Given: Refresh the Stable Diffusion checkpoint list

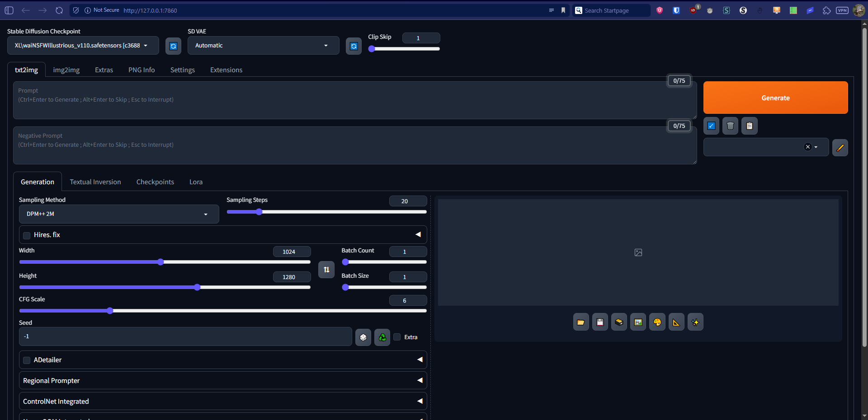Looking at the screenshot, I should [173, 46].
